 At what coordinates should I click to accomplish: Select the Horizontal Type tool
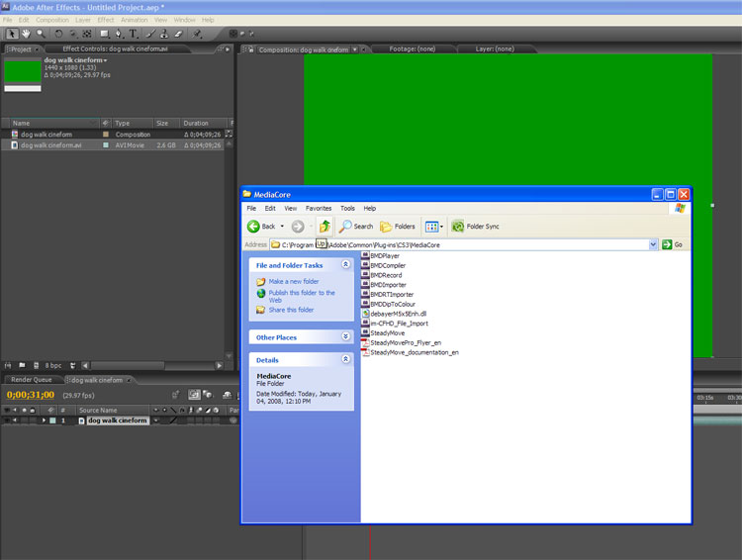[134, 33]
